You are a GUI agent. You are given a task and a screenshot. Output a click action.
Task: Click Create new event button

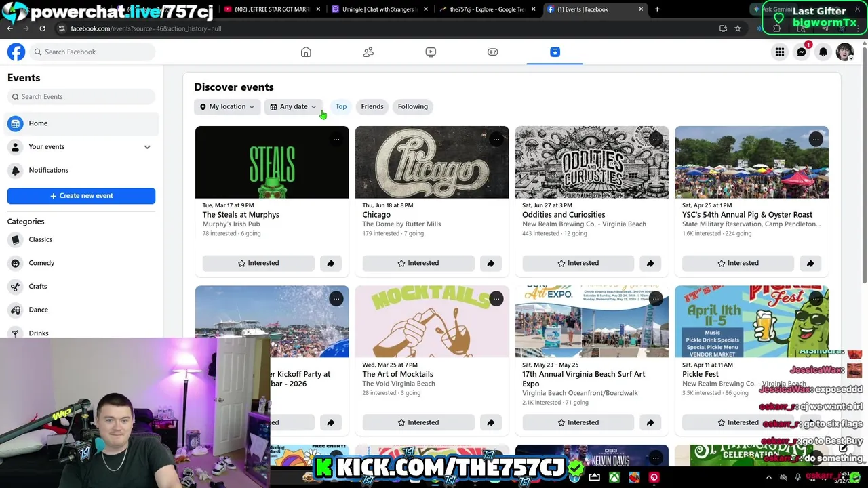pyautogui.click(x=81, y=195)
